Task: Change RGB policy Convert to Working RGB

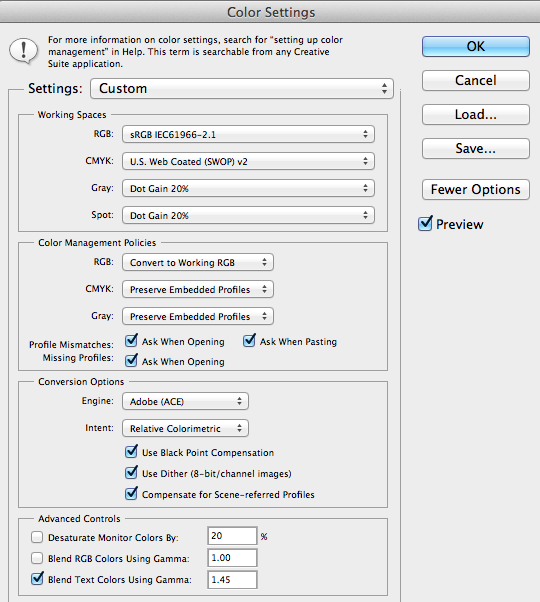Action: pos(198,262)
